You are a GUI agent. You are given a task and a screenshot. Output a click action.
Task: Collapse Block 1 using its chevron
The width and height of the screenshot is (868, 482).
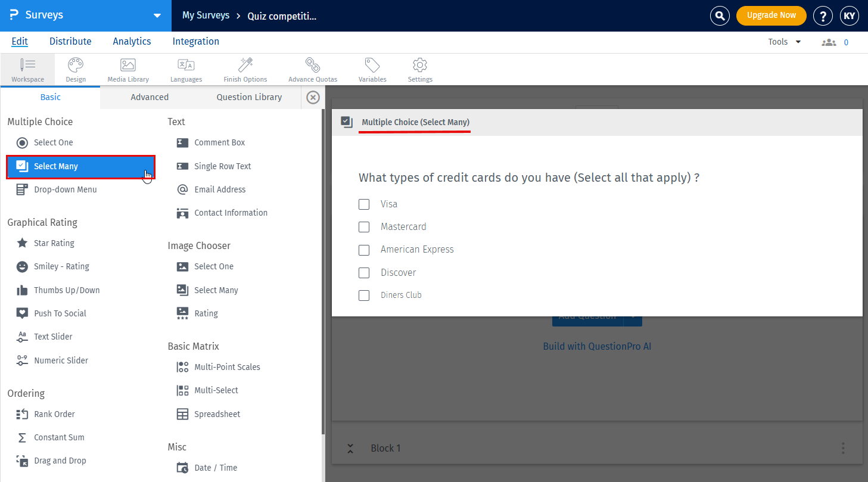(350, 447)
